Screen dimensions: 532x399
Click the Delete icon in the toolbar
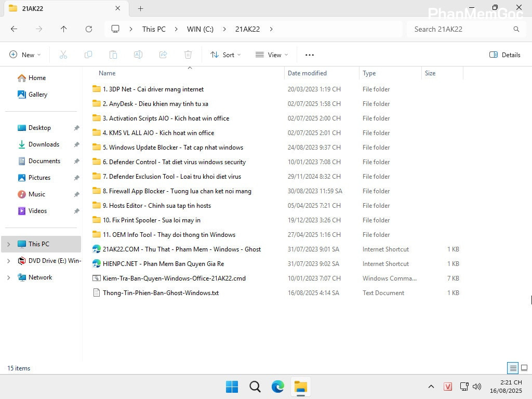[188, 55]
